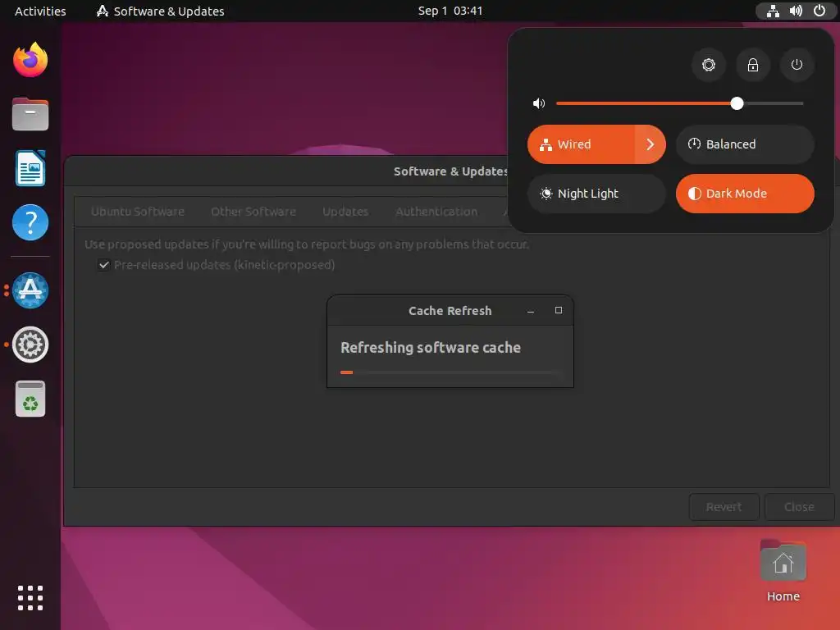Launch the Files manager in dock
840x630 pixels.
pos(30,114)
